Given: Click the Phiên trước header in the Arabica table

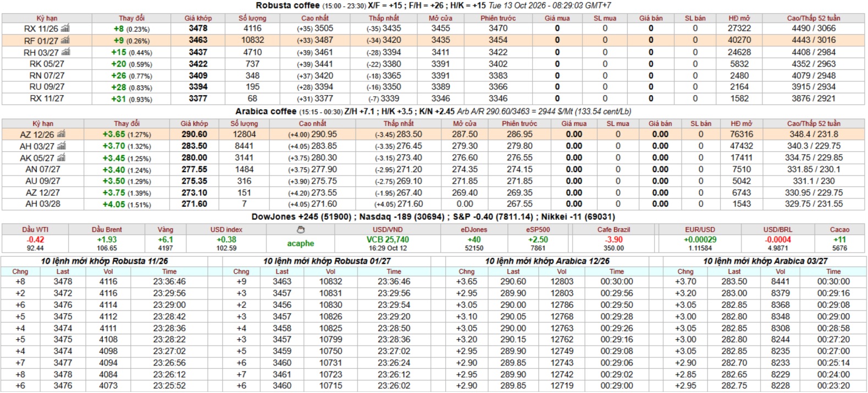Looking at the screenshot, I should 519,124.
